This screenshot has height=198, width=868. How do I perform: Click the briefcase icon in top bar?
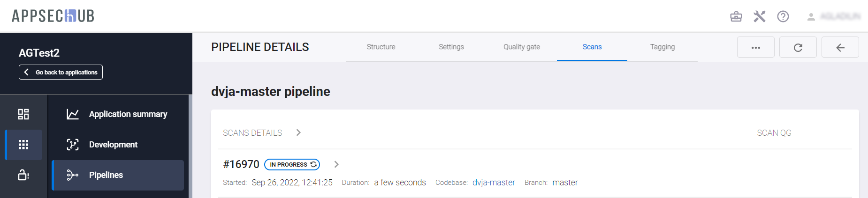736,17
